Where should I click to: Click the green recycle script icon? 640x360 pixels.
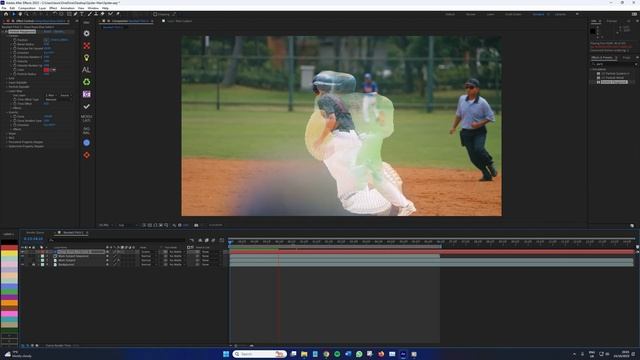87,82
